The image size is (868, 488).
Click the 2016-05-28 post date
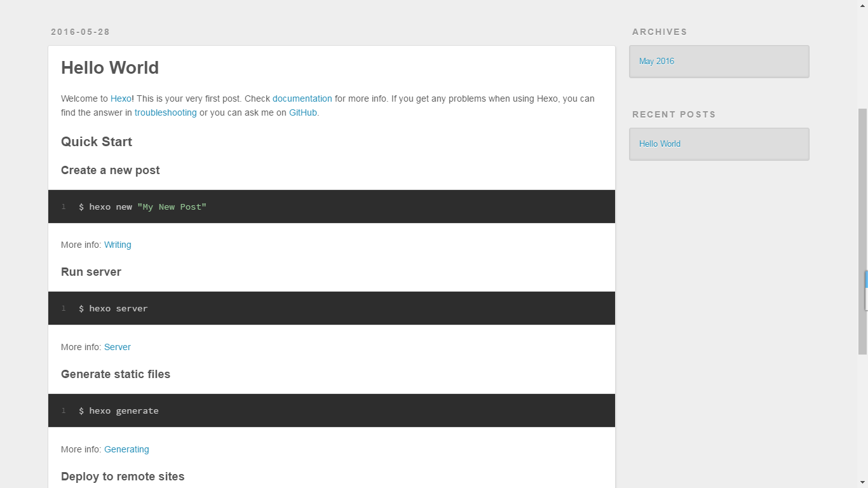[x=81, y=32]
